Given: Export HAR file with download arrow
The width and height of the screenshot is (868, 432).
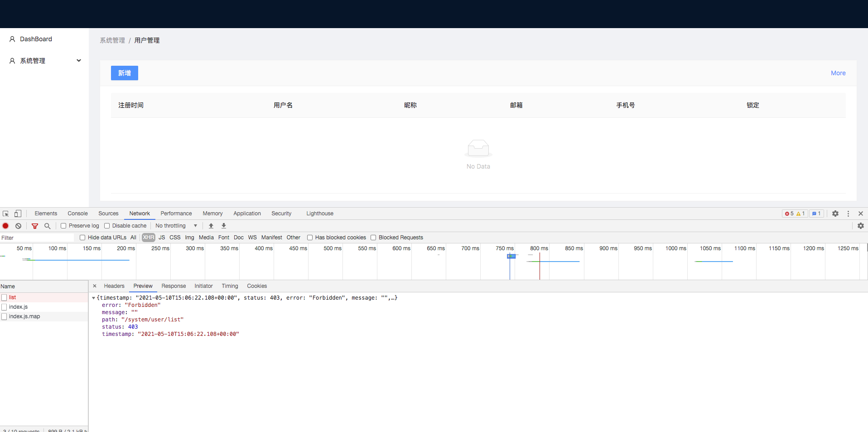Looking at the screenshot, I should coord(224,226).
